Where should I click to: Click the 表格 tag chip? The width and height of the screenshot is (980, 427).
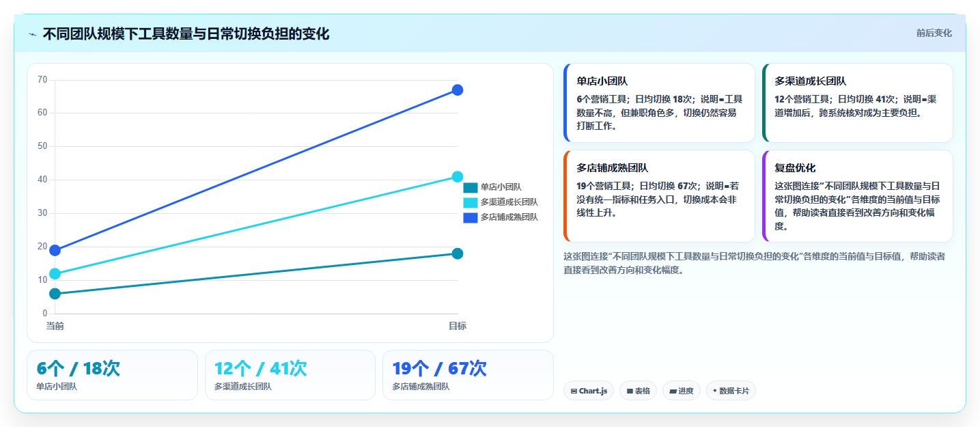[x=639, y=391]
